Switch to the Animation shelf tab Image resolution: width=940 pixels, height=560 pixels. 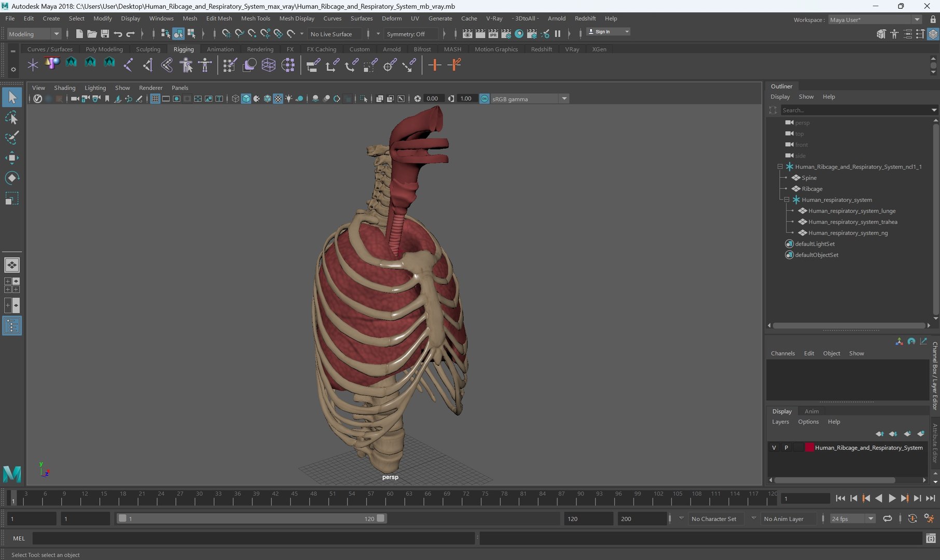(220, 49)
